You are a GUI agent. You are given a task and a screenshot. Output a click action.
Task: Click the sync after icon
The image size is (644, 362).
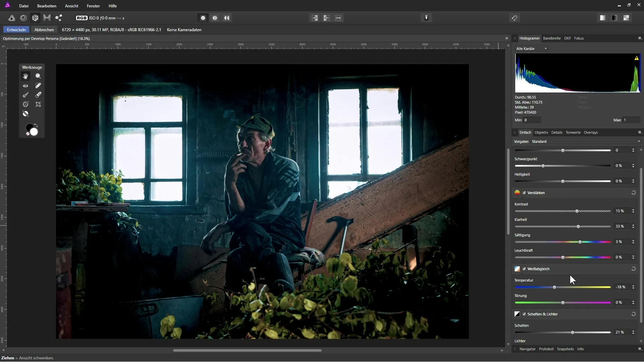326,18
